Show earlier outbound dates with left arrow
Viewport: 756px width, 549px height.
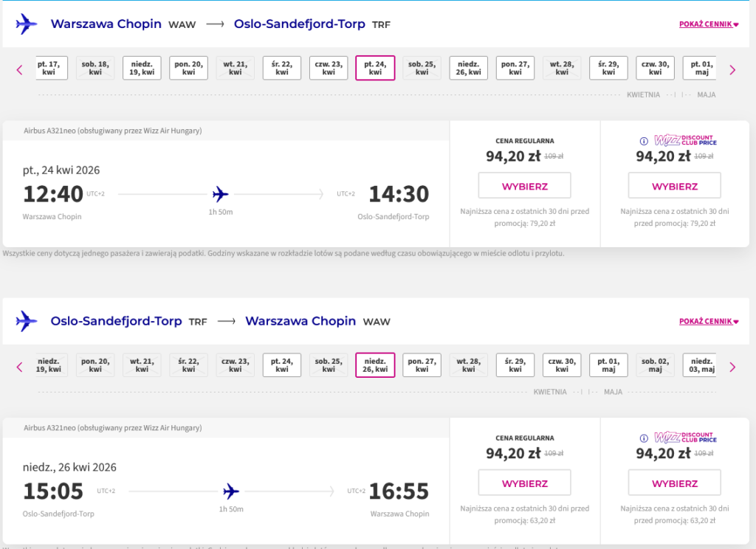tap(20, 70)
